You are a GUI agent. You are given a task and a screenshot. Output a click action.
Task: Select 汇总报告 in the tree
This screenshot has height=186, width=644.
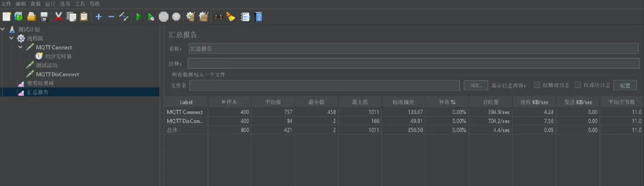click(x=38, y=92)
